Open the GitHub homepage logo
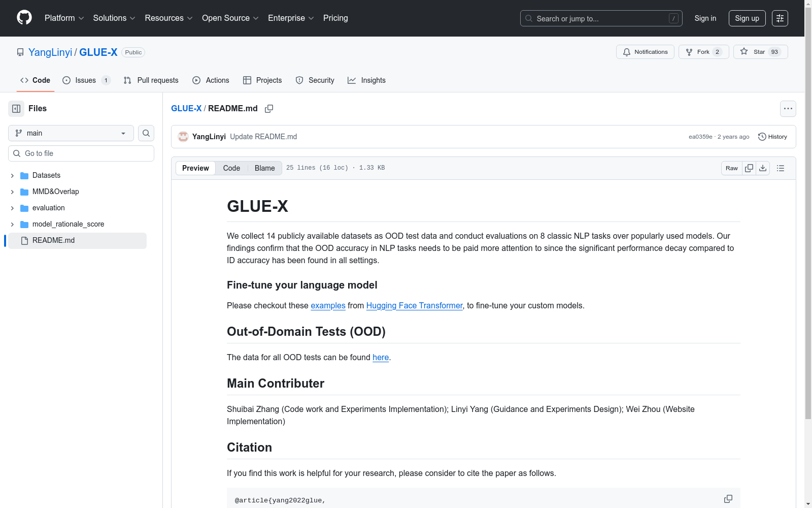 click(24, 18)
